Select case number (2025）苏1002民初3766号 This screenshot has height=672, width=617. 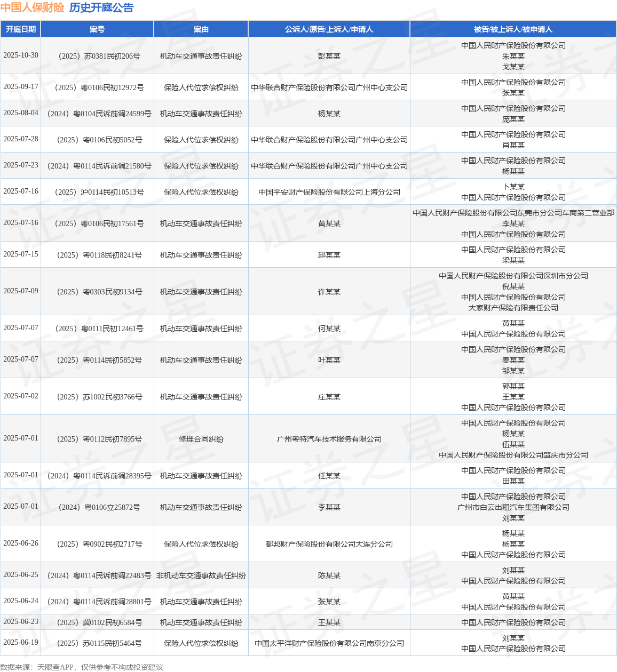(97, 397)
